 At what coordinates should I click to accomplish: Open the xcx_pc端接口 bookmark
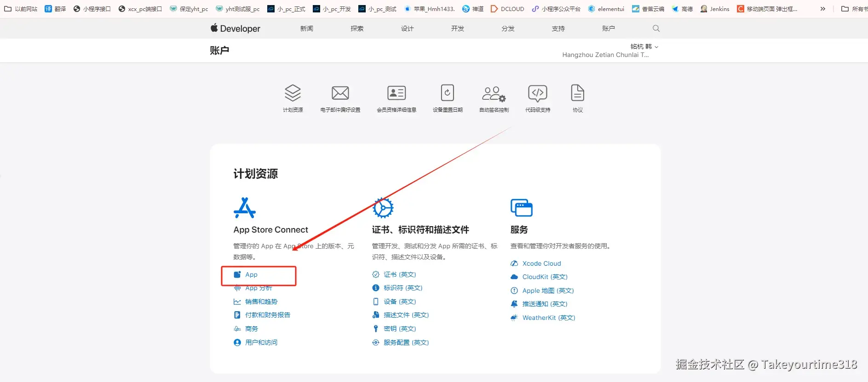pyautogui.click(x=140, y=9)
